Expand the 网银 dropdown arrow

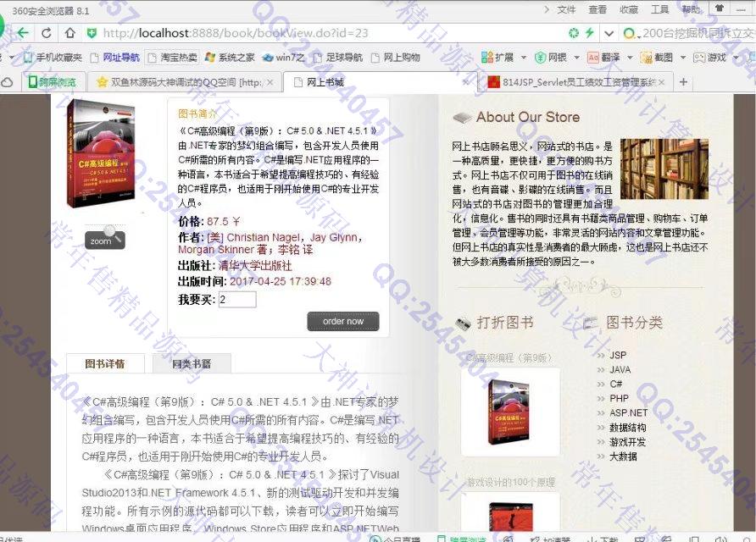click(x=576, y=58)
